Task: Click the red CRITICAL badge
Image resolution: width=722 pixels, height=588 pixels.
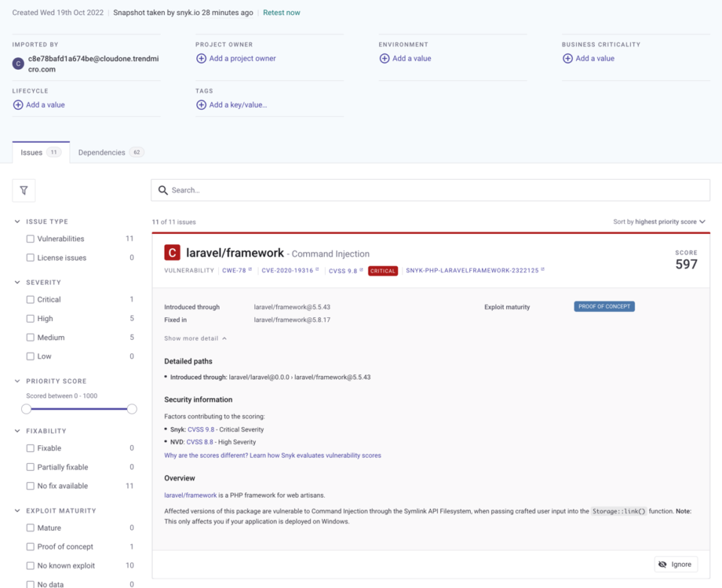Action: 383,271
